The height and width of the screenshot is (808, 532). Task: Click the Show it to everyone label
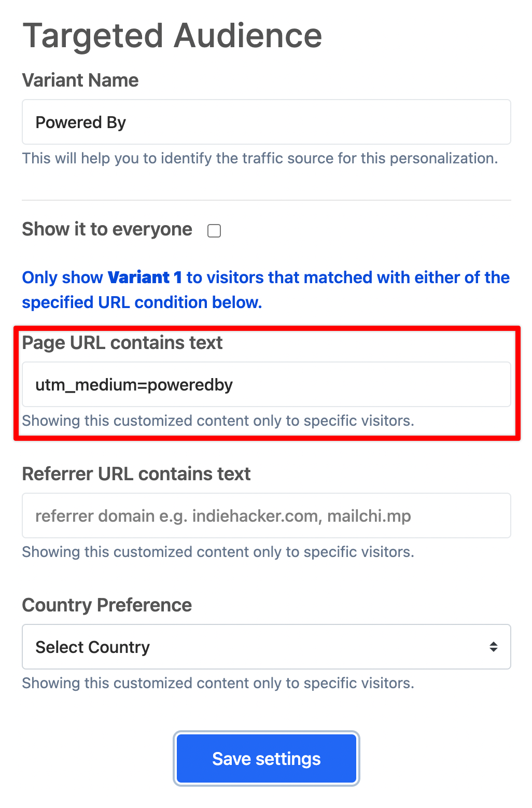(107, 229)
